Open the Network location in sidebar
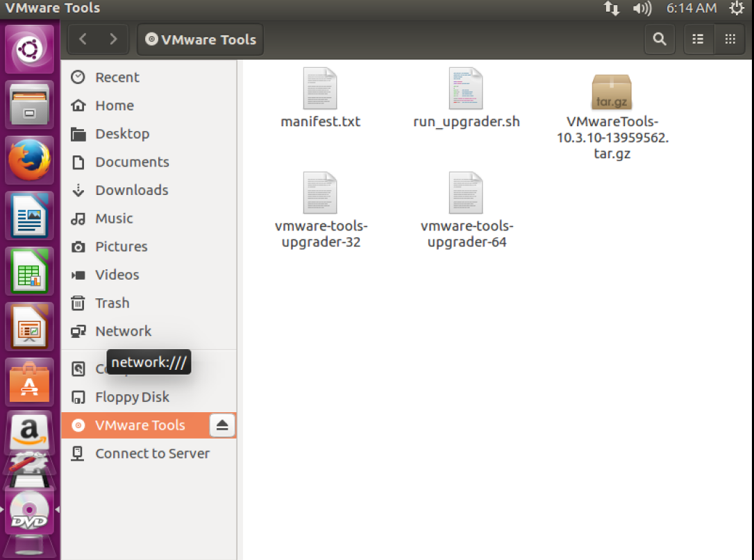The width and height of the screenshot is (754, 560). click(123, 331)
